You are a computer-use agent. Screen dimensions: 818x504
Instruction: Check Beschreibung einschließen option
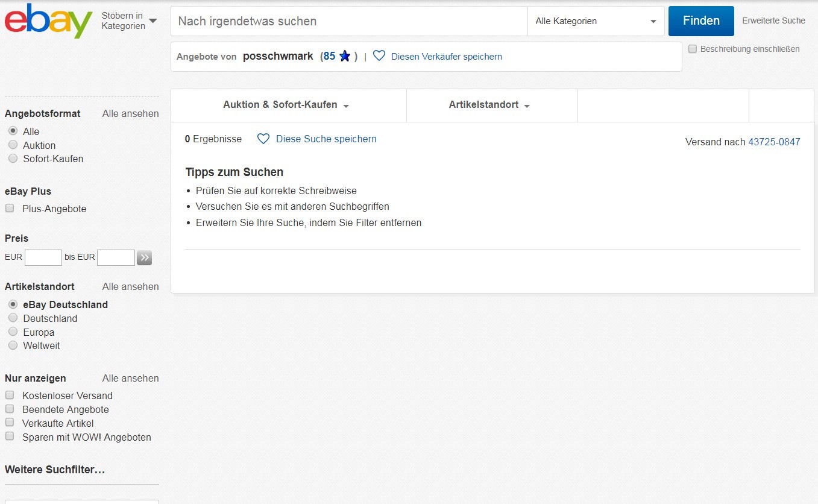pos(693,49)
